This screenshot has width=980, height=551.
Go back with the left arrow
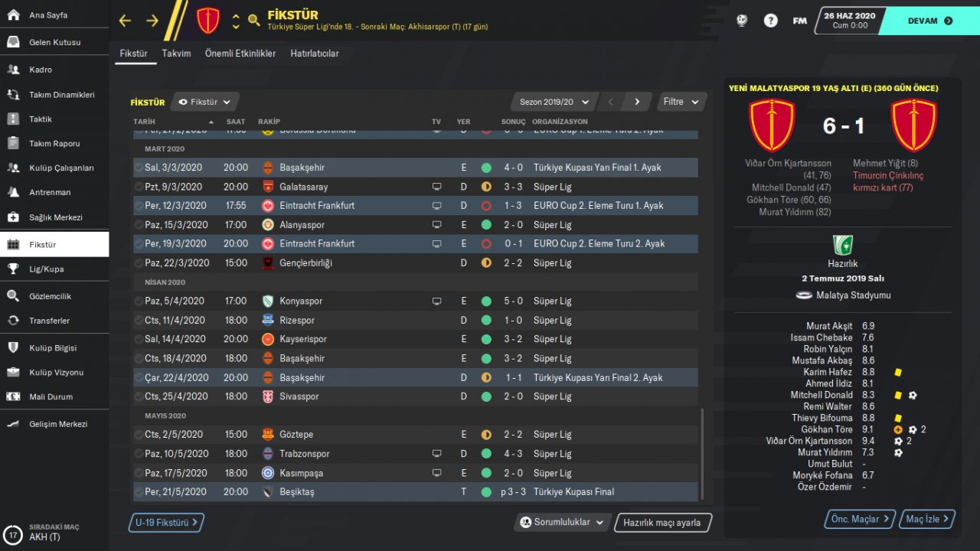pos(125,21)
